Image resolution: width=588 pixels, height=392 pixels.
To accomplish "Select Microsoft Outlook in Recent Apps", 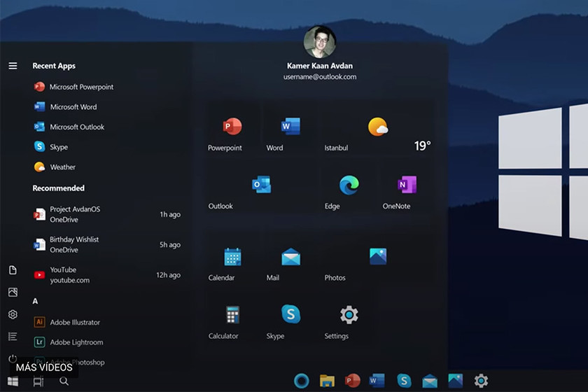I will pos(76,127).
